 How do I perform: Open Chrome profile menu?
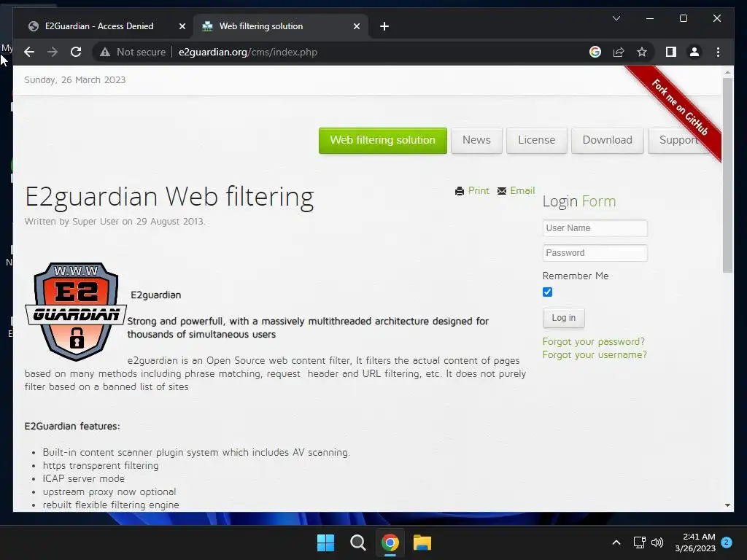coord(694,52)
